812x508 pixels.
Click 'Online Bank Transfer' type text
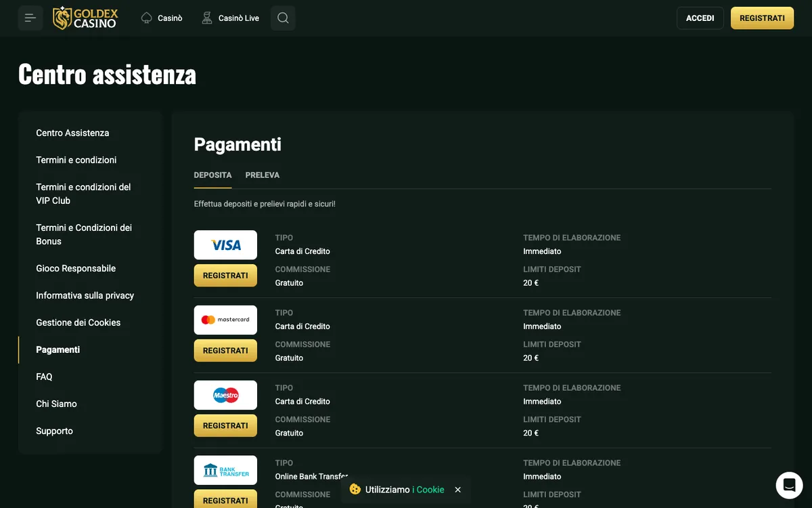click(x=311, y=477)
